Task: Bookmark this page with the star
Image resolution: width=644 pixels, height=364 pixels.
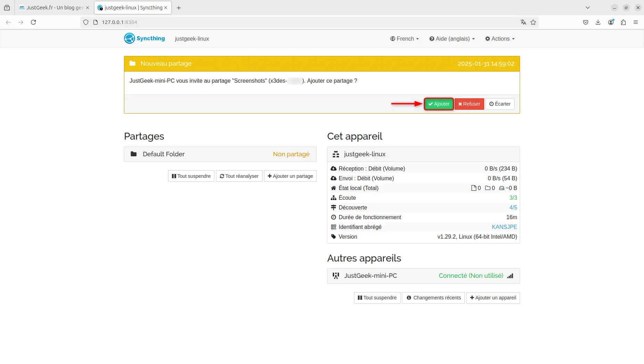Action: [533, 22]
